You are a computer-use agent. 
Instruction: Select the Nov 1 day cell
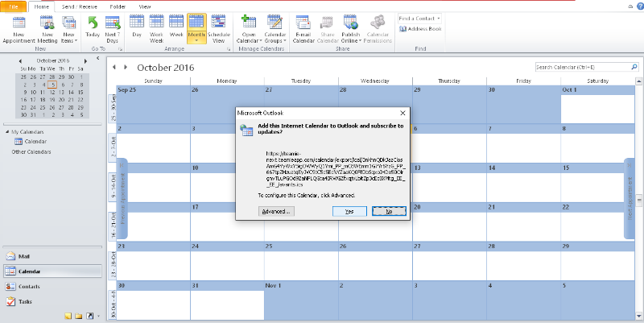point(301,300)
